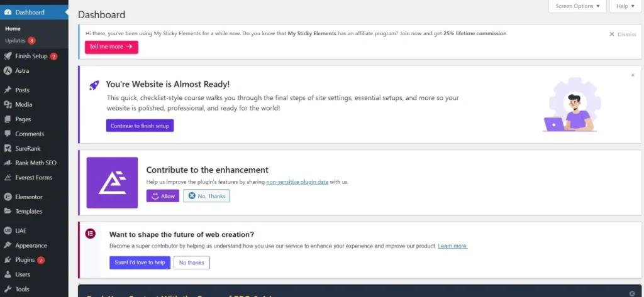Open the Updates submenu item

coord(15,41)
